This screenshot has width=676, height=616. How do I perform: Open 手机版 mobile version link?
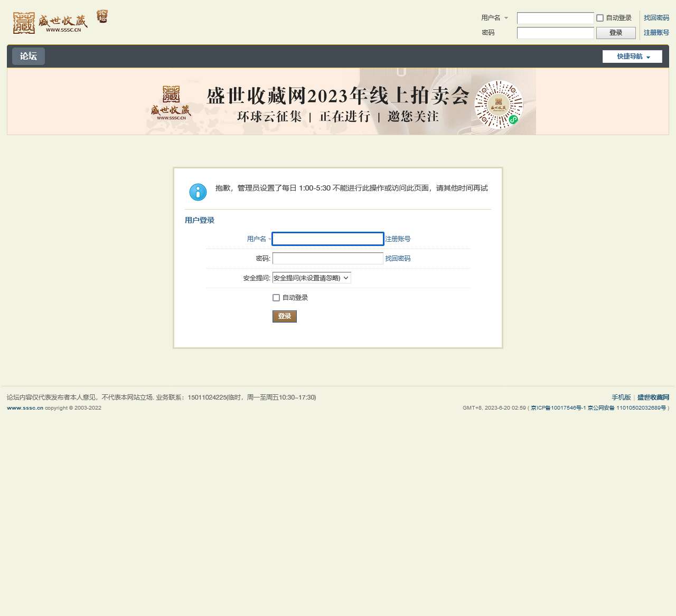[x=621, y=397]
